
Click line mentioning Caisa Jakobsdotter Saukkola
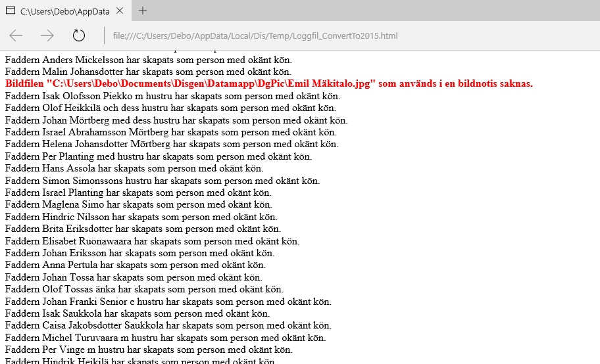(x=168, y=325)
